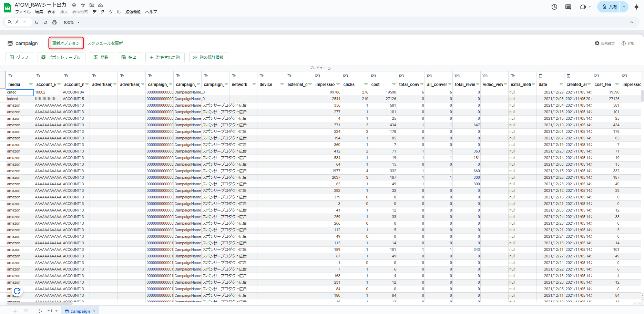Click the Gemini sparkle icon

(636, 7)
